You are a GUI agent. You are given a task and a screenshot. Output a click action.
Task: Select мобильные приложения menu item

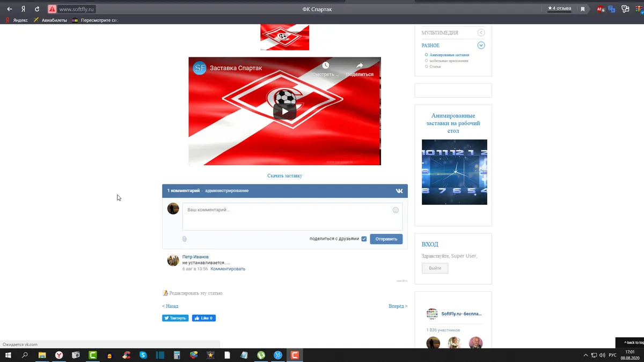[449, 61]
